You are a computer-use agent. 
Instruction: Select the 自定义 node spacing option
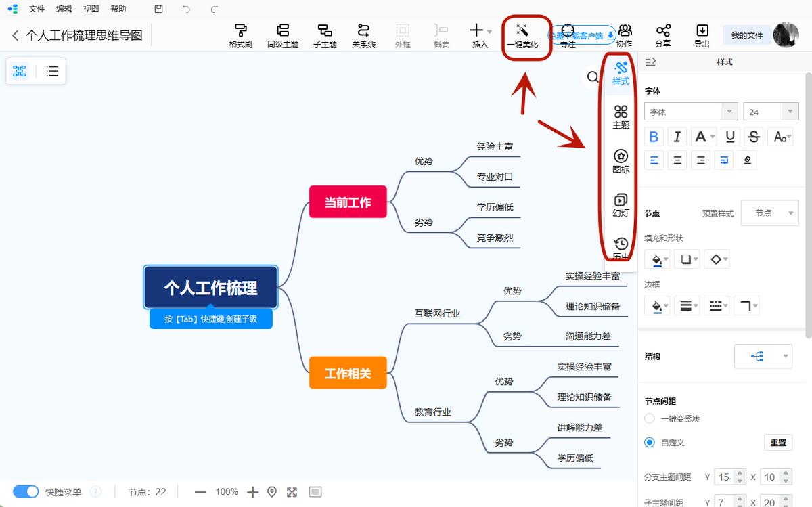pyautogui.click(x=649, y=442)
